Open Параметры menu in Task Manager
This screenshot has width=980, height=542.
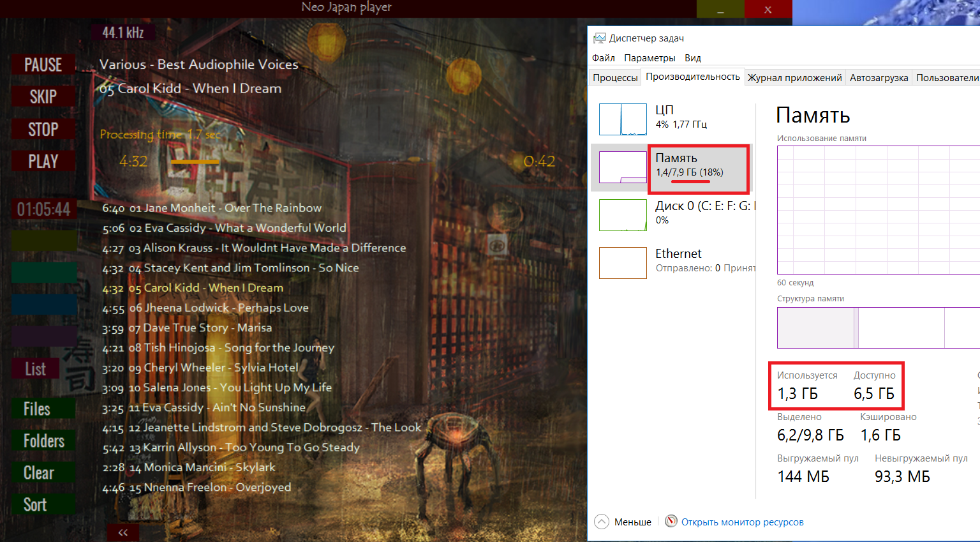click(x=650, y=58)
